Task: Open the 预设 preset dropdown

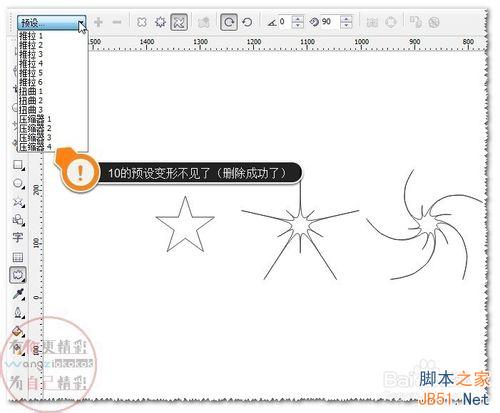Action: click(x=52, y=23)
